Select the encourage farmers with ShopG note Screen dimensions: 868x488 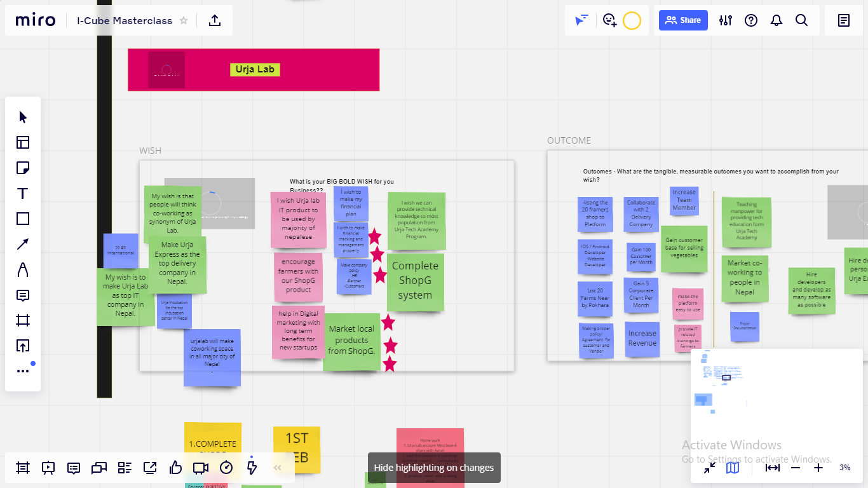(298, 277)
